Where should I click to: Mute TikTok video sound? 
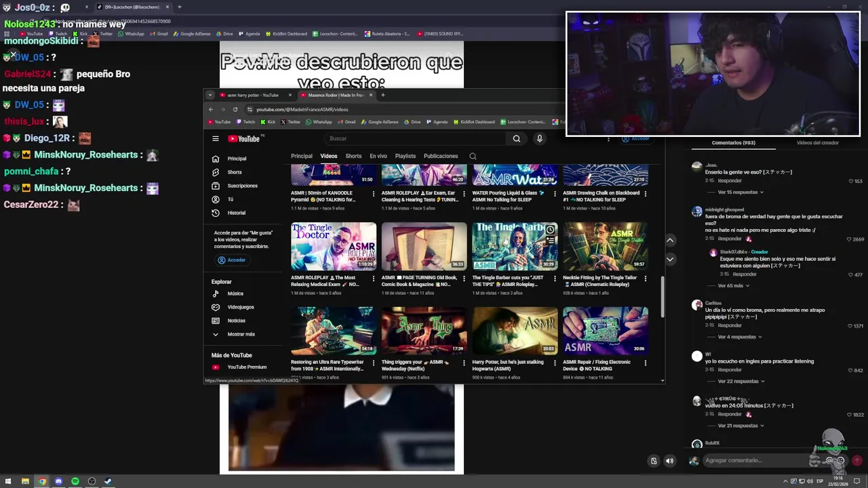pyautogui.click(x=669, y=461)
